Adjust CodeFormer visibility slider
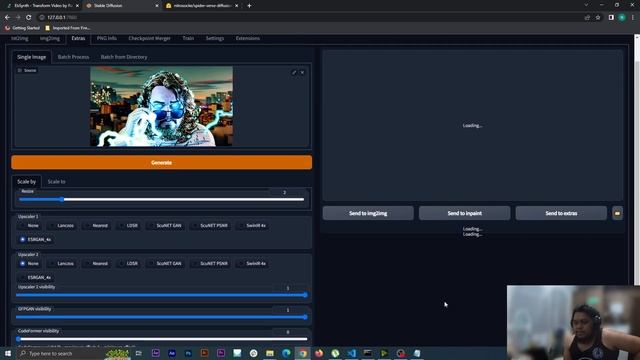Image resolution: width=640 pixels, height=360 pixels. click(162, 339)
